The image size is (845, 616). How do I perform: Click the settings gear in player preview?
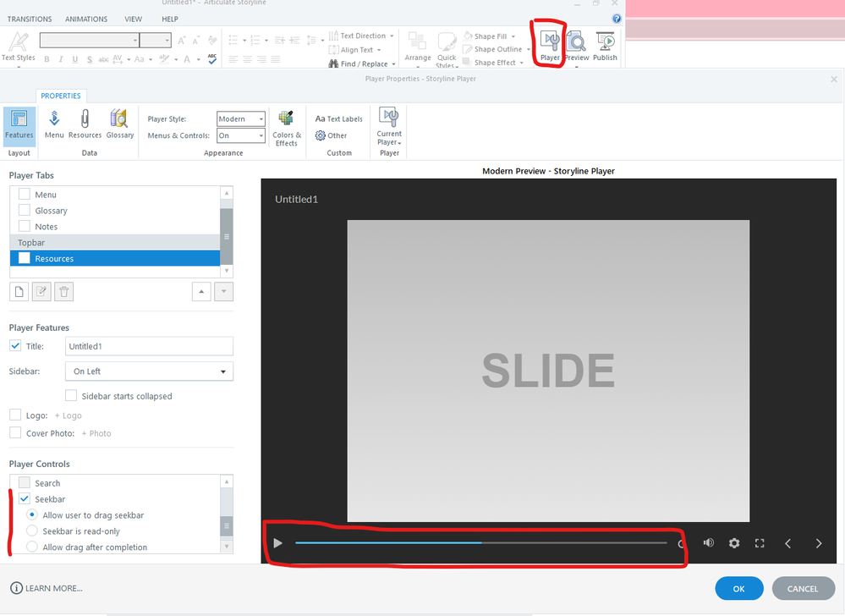click(734, 543)
